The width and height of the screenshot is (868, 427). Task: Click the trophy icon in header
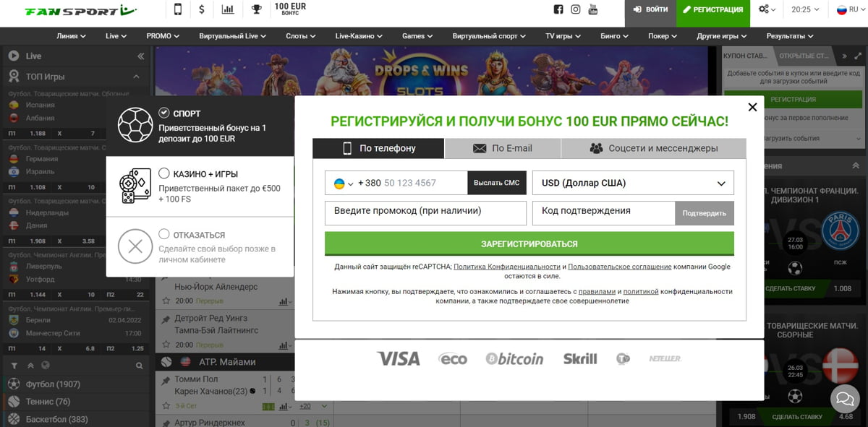tap(256, 9)
